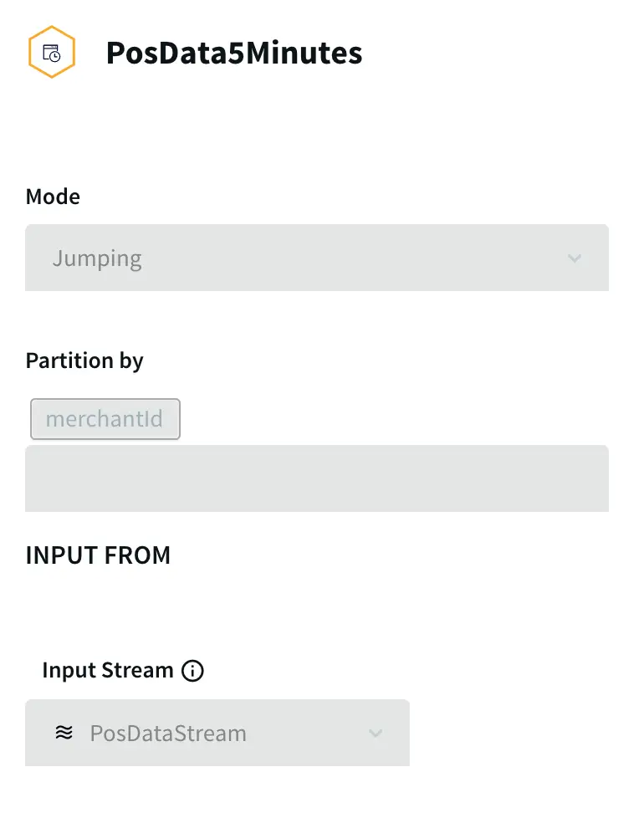Click the blank space inside the Mode field
This screenshot has height=813, width=644.
[351, 258]
